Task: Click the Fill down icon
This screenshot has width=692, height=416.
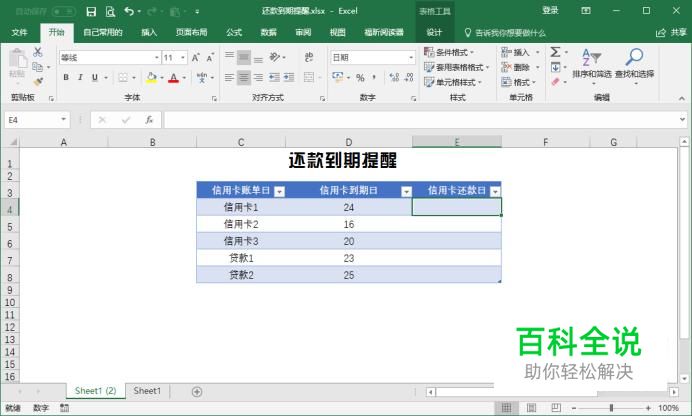Action: pos(555,67)
